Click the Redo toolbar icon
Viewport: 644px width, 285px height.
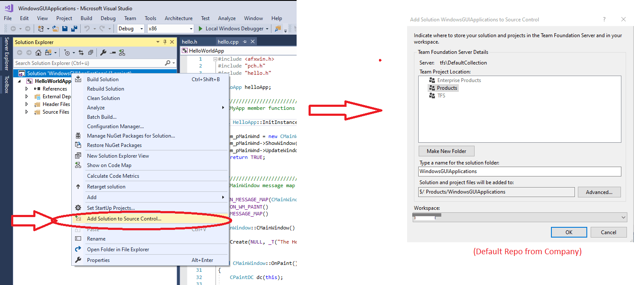click(x=103, y=29)
